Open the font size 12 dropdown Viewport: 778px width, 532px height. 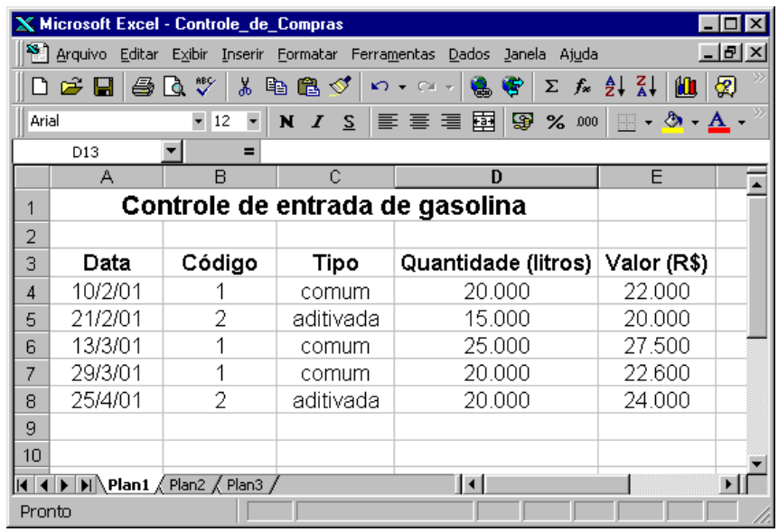[x=253, y=121]
